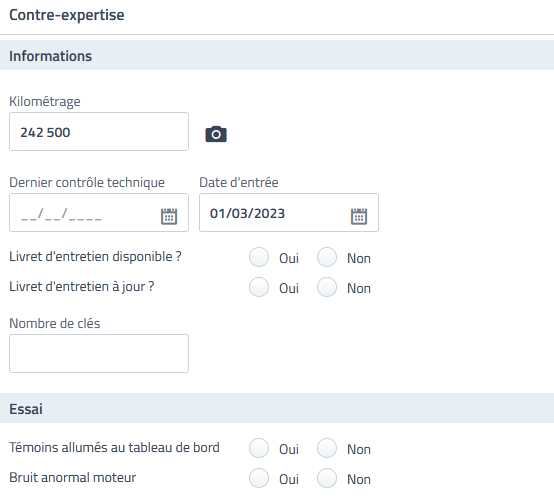
Task: Open the camera icon beside Kilométrage
Action: [x=216, y=134]
